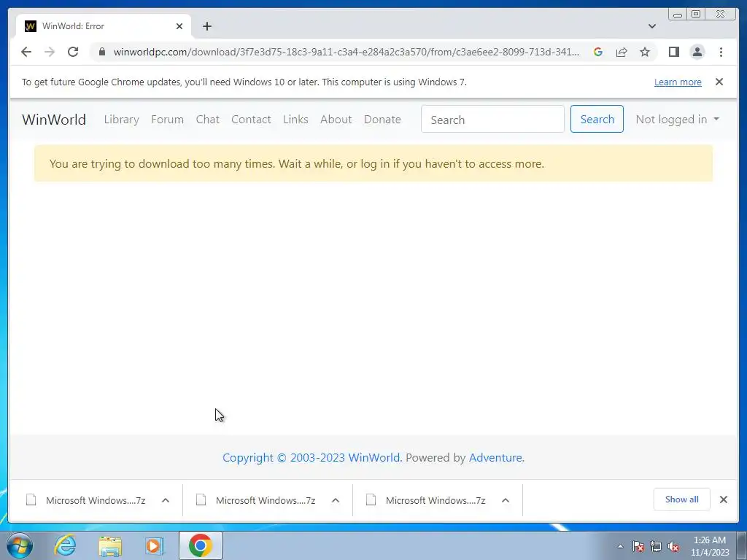Open the first downloaded Microsoft Windows file
The width and height of the screenshot is (747, 560).
(86, 500)
